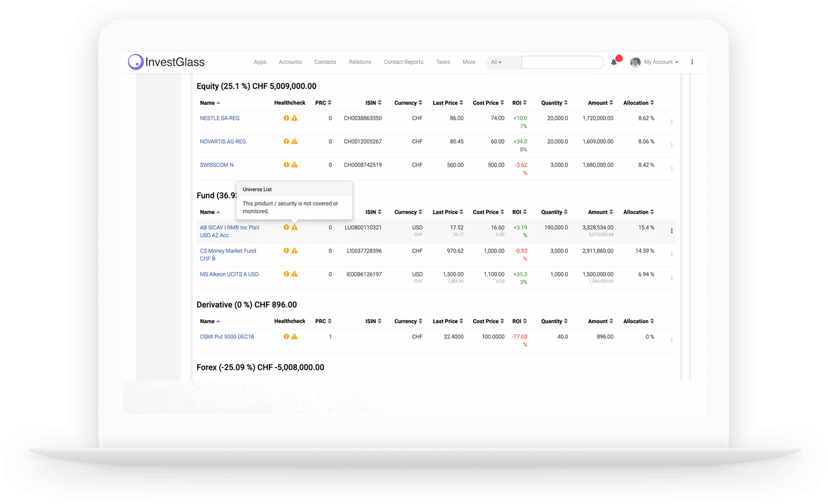Viewport: 828px width, 504px height.
Task: Sort Equity table by Name
Action: coord(210,103)
